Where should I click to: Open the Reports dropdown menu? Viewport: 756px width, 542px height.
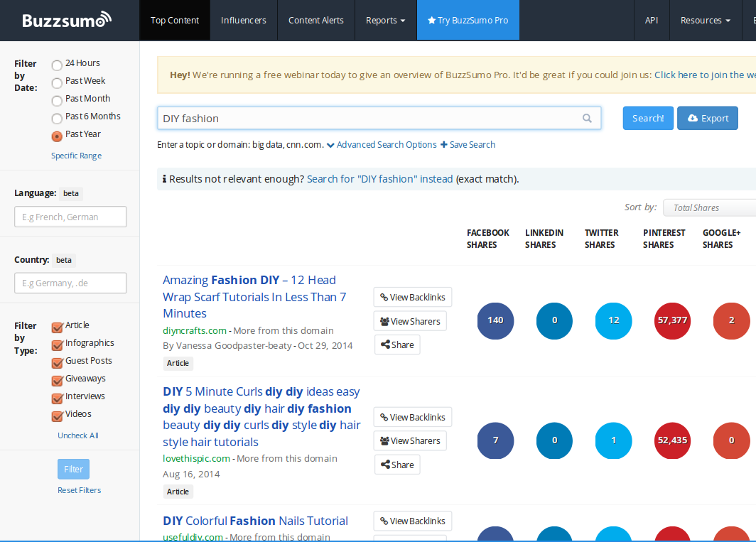(386, 21)
